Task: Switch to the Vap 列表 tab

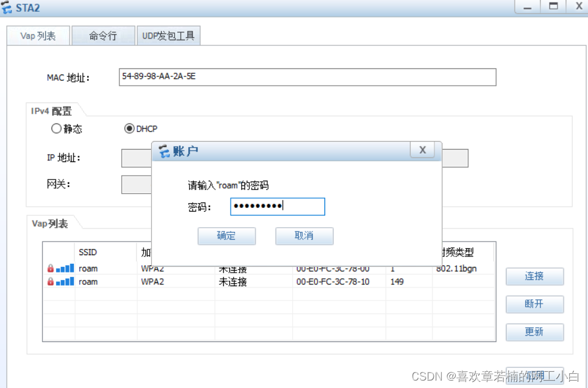Action: click(x=38, y=35)
